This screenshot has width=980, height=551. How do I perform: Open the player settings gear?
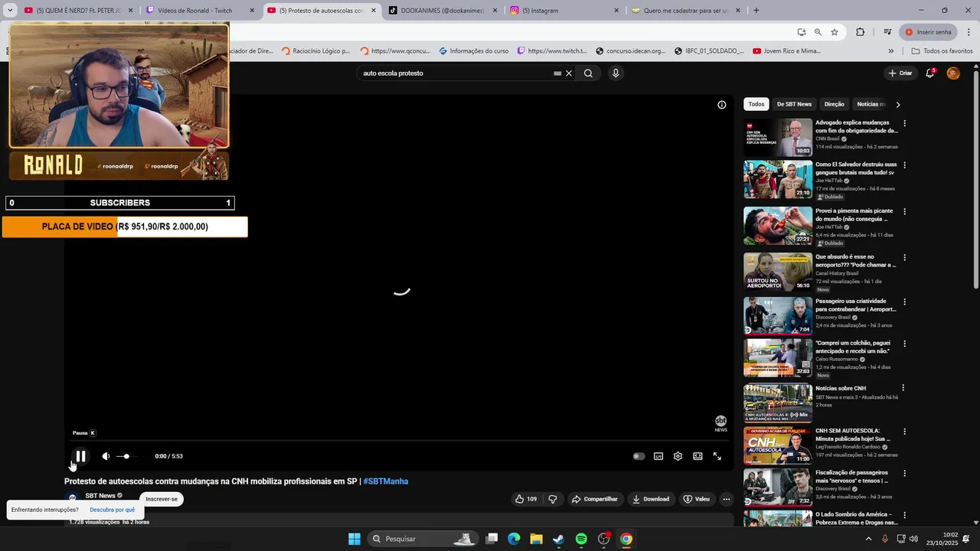click(x=678, y=456)
